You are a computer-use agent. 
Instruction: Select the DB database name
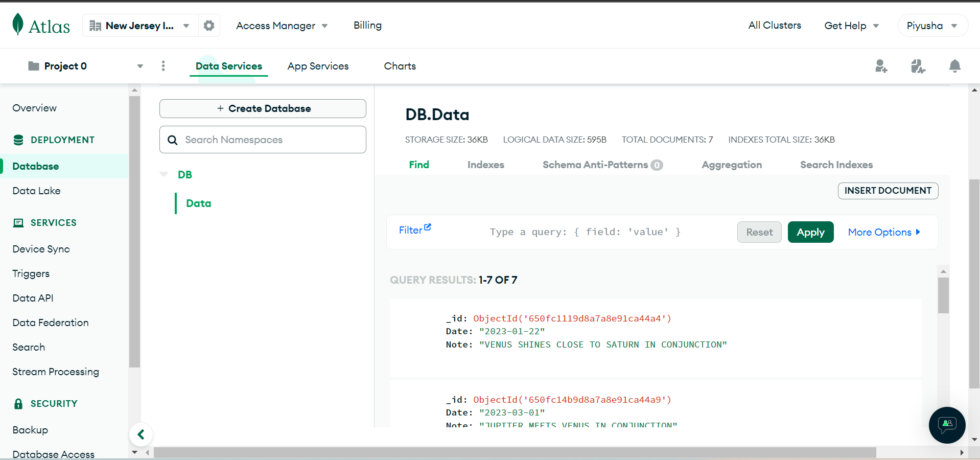click(185, 175)
